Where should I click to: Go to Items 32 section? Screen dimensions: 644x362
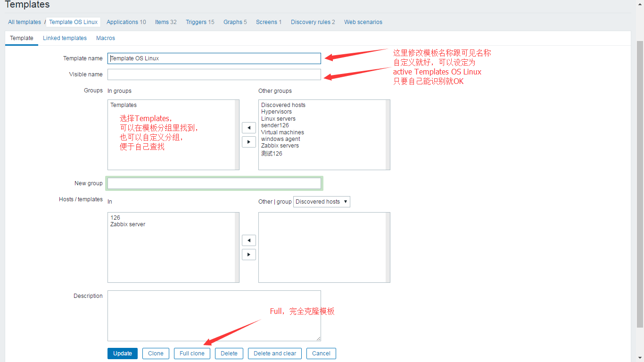[166, 22]
